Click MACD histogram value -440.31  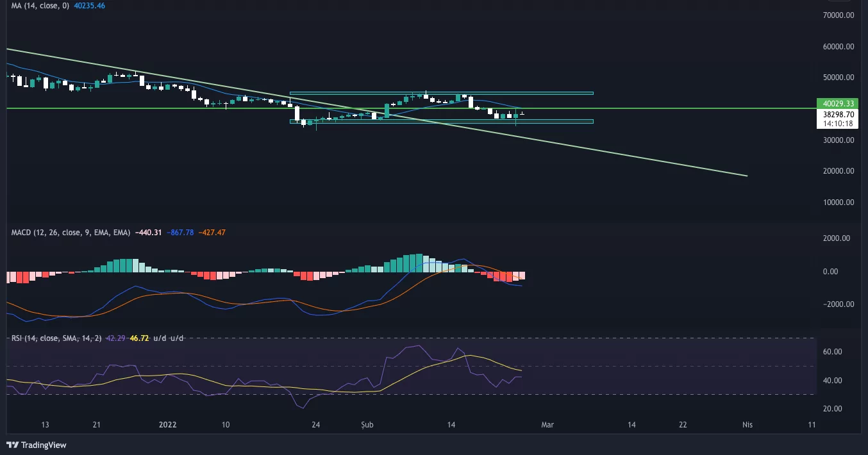(x=148, y=233)
